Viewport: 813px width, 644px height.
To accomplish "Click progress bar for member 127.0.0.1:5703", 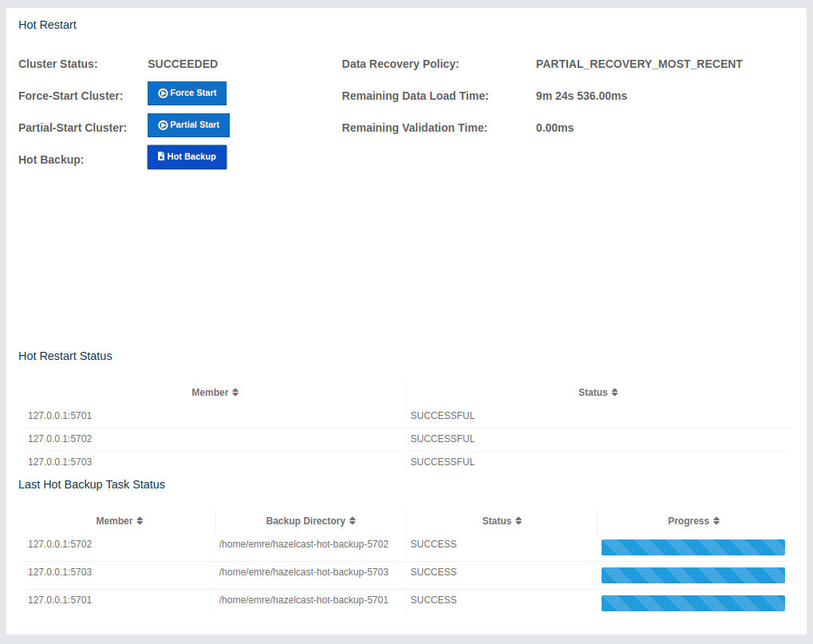I will coord(693,575).
